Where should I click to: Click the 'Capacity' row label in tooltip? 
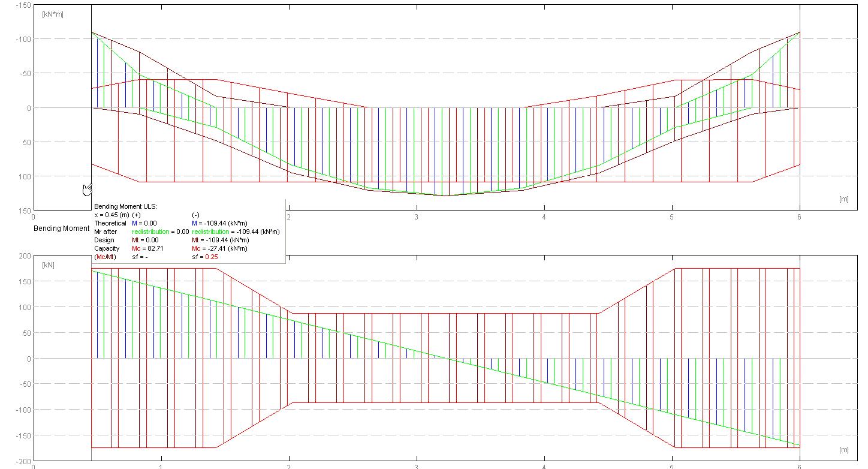click(x=107, y=248)
